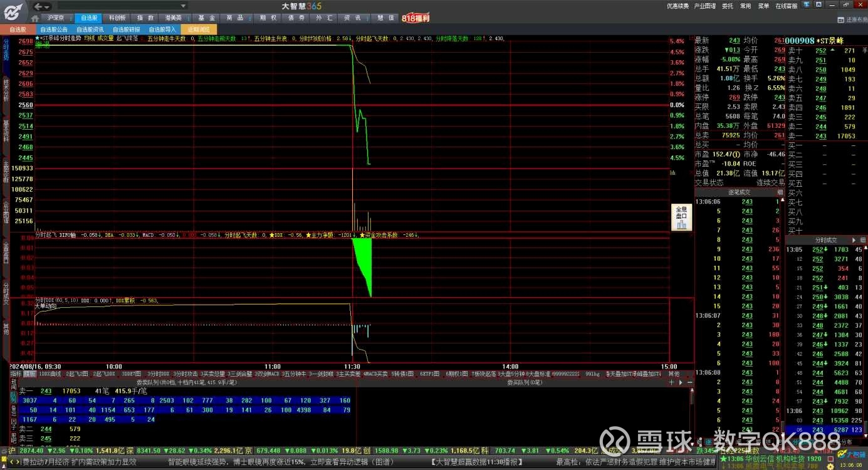The height and width of the screenshot is (470, 868).
Task: Select the 自选股资讯 sub-tab
Action: [x=90, y=29]
